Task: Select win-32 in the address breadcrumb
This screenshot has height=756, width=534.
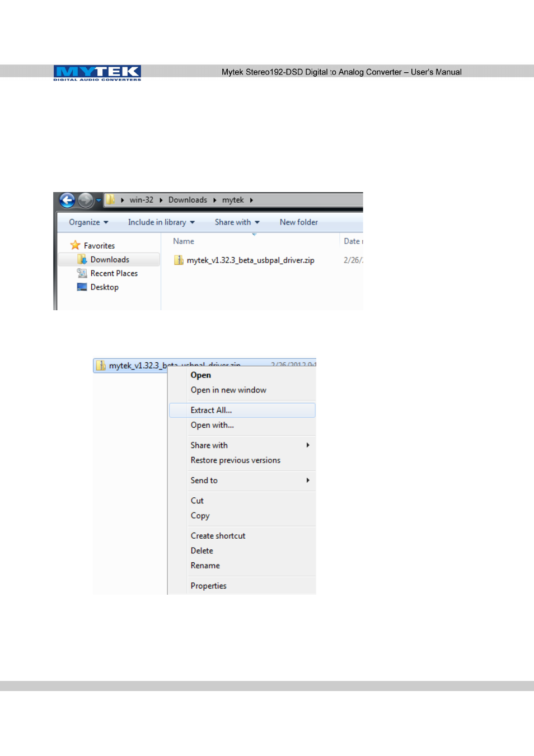Action: click(x=142, y=200)
